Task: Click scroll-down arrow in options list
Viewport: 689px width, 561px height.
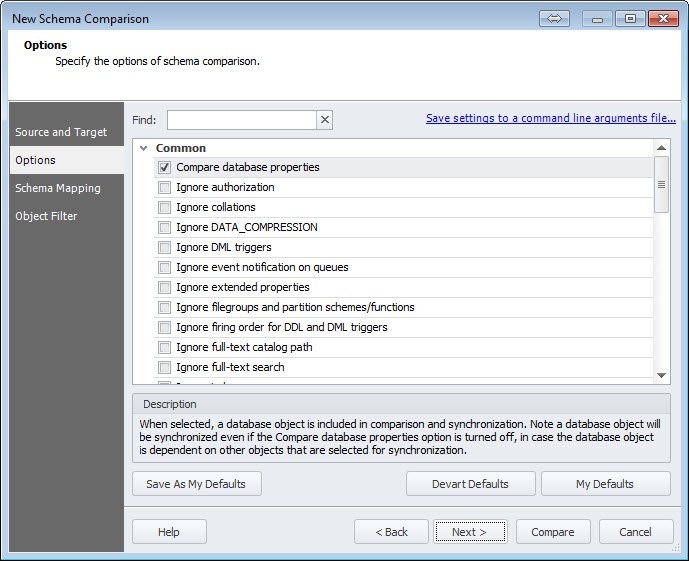Action: click(x=661, y=375)
